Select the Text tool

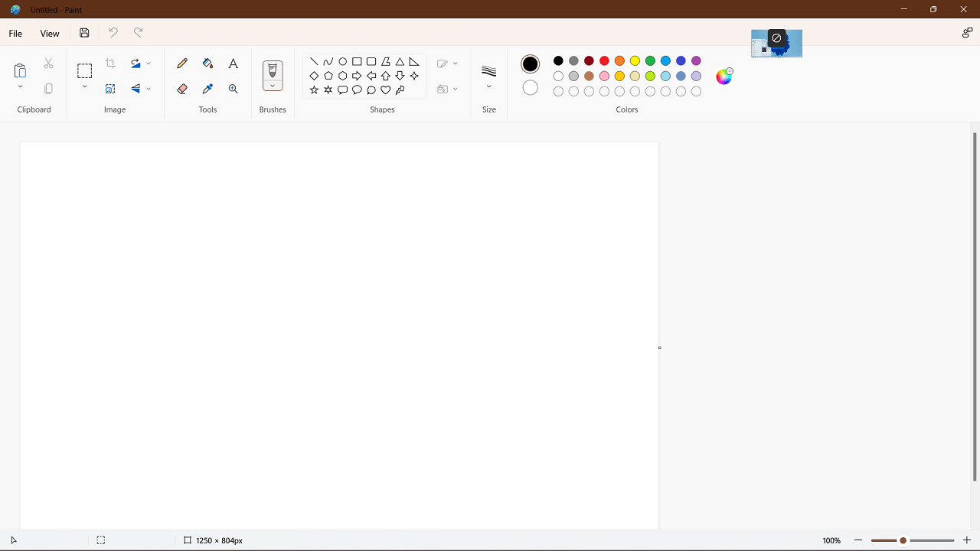(x=234, y=64)
